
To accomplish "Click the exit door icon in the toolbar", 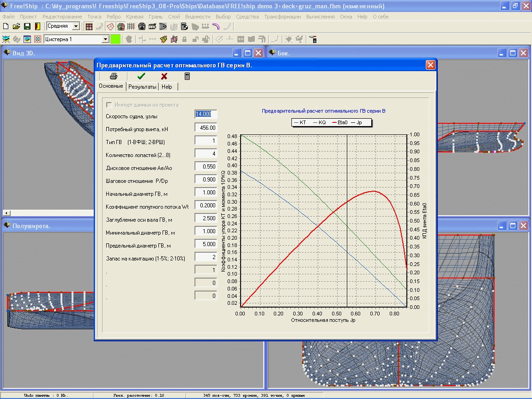I will [37, 26].
